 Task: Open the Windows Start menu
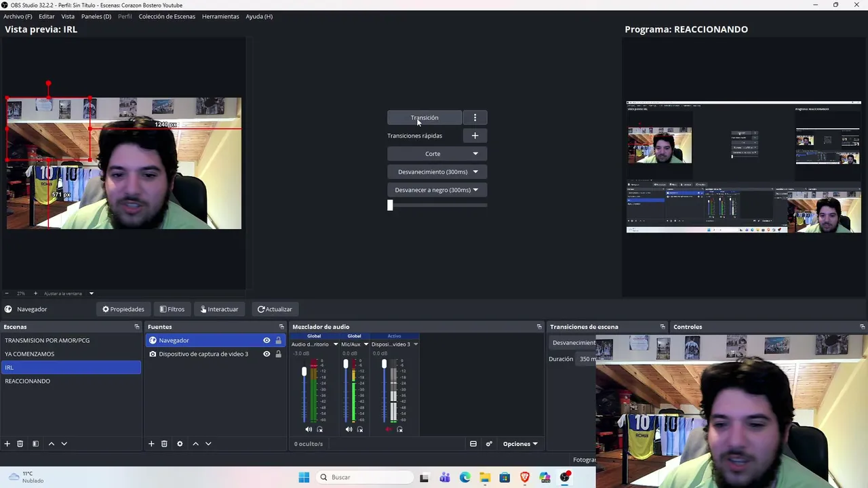(x=304, y=477)
